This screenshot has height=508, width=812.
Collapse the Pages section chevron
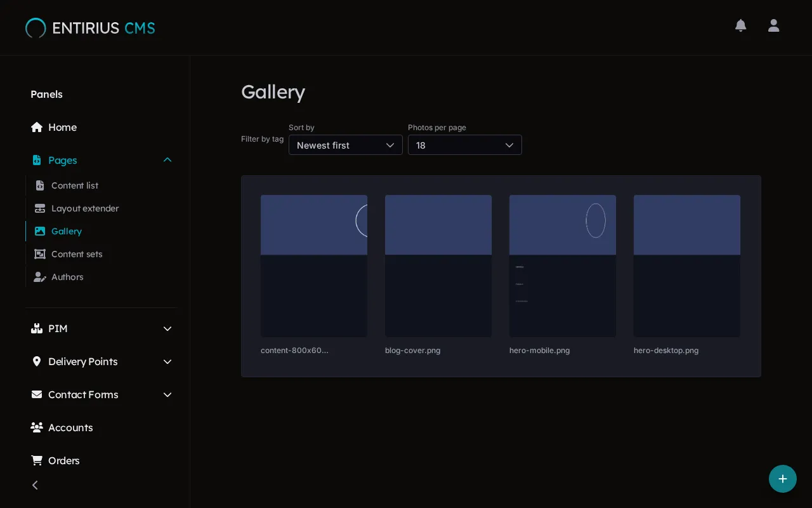[x=167, y=160]
